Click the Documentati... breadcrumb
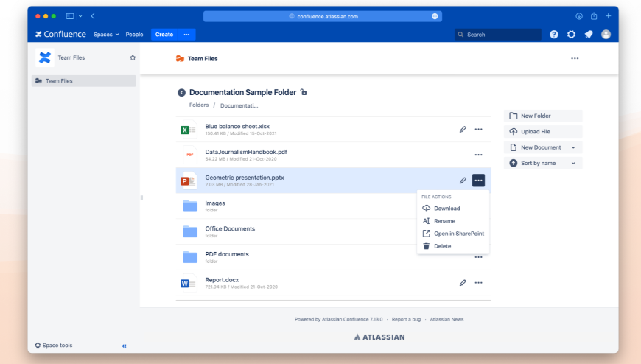 pyautogui.click(x=239, y=105)
